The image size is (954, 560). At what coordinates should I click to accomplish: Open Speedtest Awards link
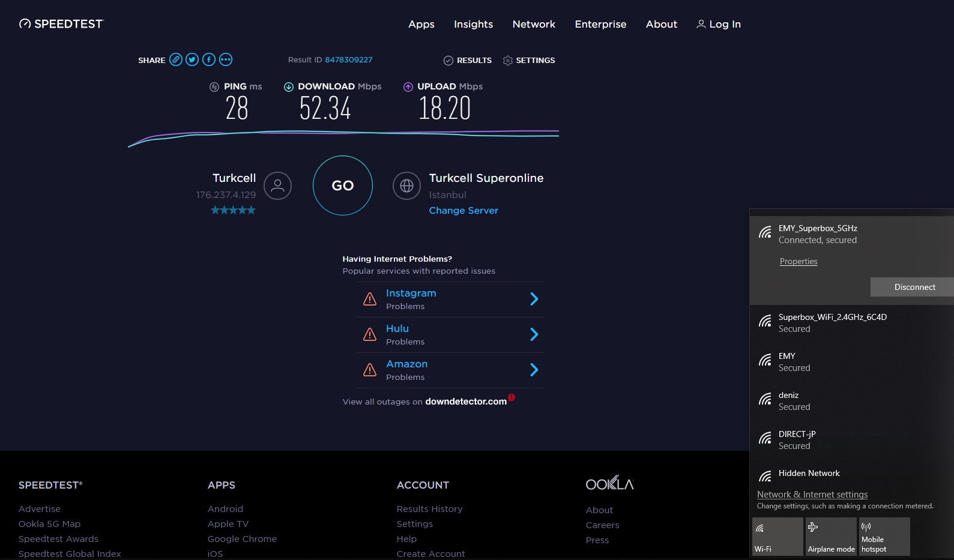pos(58,539)
